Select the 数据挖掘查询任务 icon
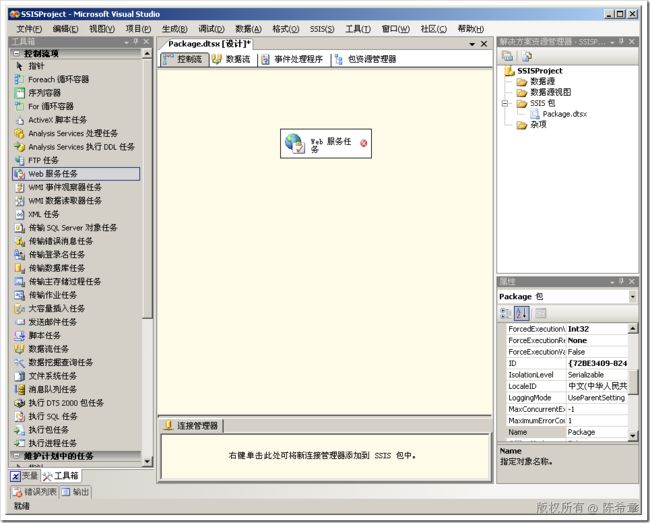 click(19, 362)
